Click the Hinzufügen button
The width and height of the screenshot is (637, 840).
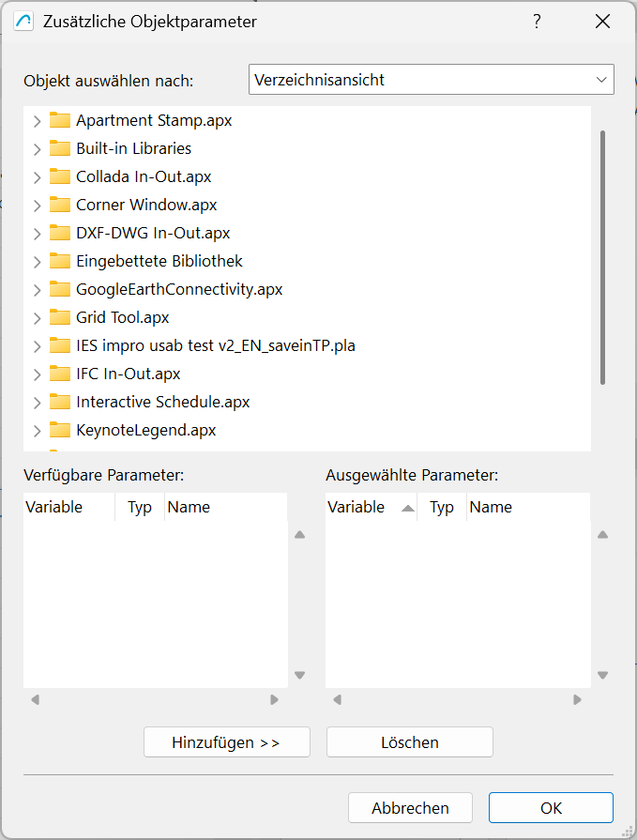(x=226, y=741)
